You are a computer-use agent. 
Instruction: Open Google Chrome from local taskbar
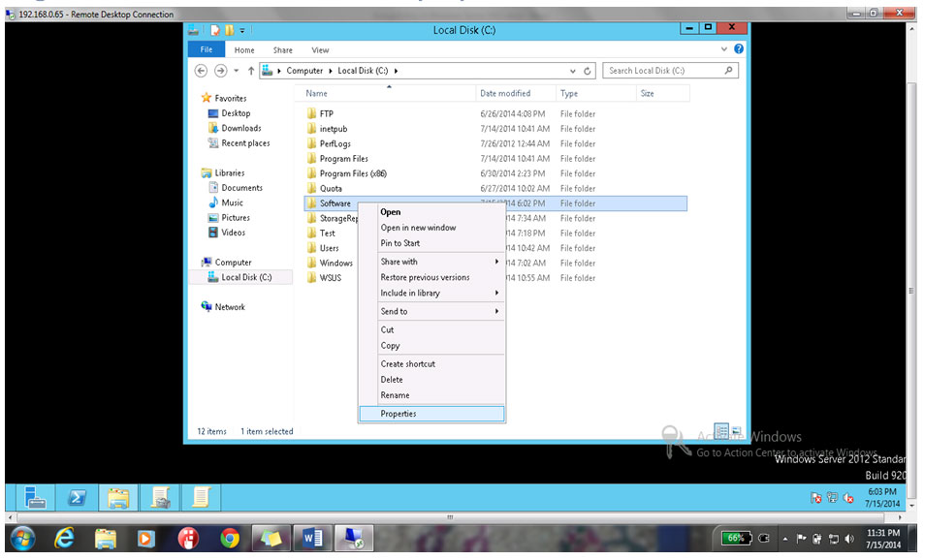point(230,538)
